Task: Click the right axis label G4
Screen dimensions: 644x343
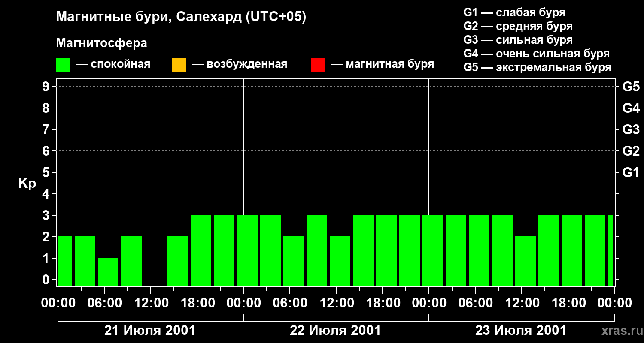Action: (631, 108)
